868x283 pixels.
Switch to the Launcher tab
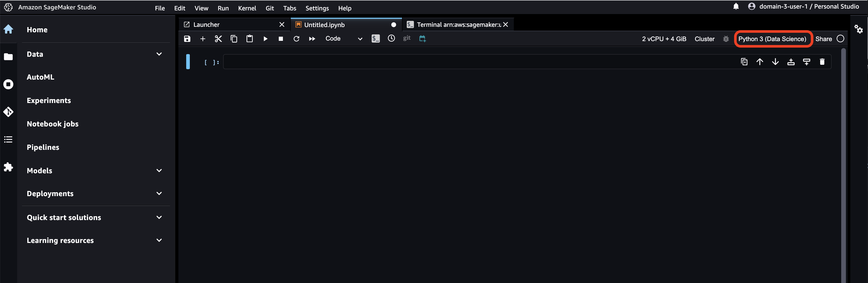point(206,25)
